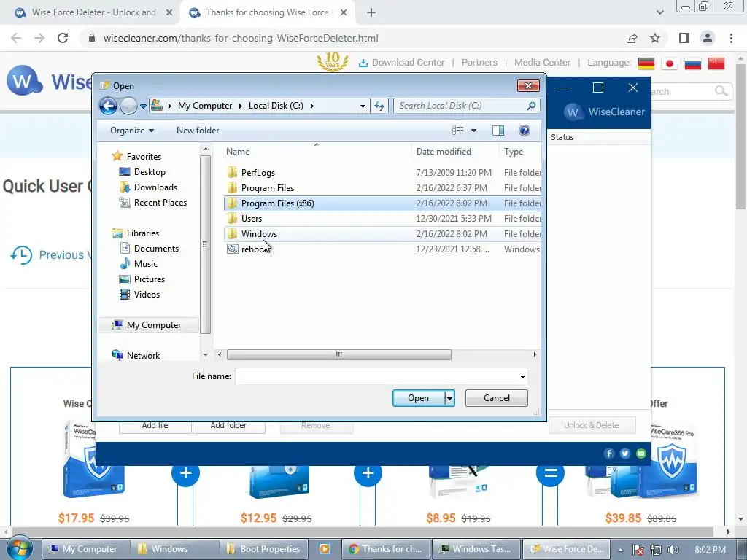Open a new Chrome tab

[x=371, y=12]
